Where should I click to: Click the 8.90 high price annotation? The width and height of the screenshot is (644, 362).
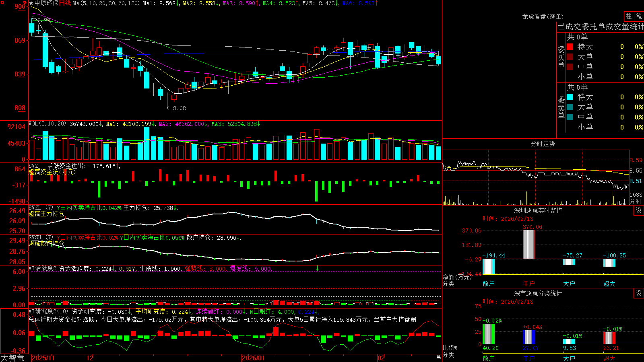(44, 20)
